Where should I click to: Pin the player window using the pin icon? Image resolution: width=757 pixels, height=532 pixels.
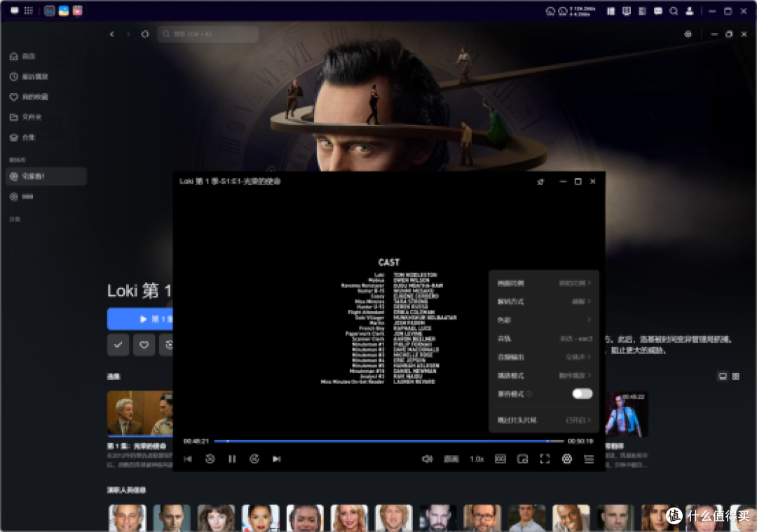click(540, 182)
